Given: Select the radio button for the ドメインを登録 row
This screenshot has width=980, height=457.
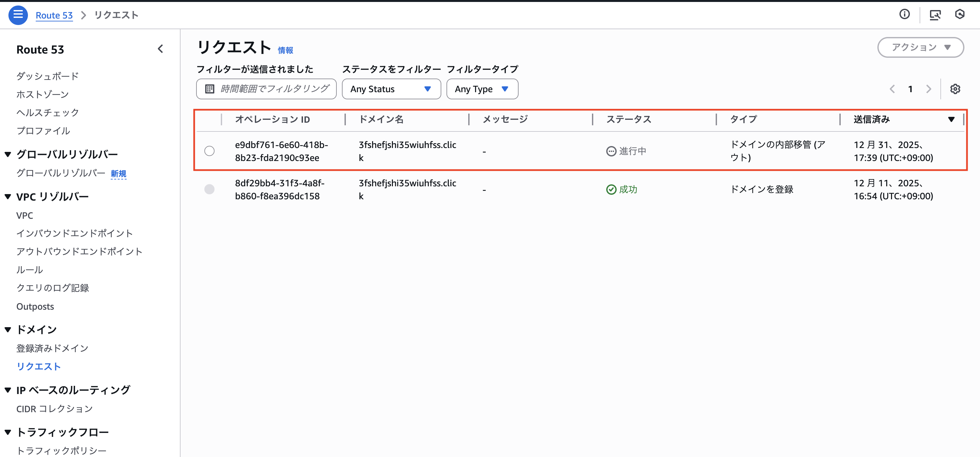Looking at the screenshot, I should pos(209,189).
